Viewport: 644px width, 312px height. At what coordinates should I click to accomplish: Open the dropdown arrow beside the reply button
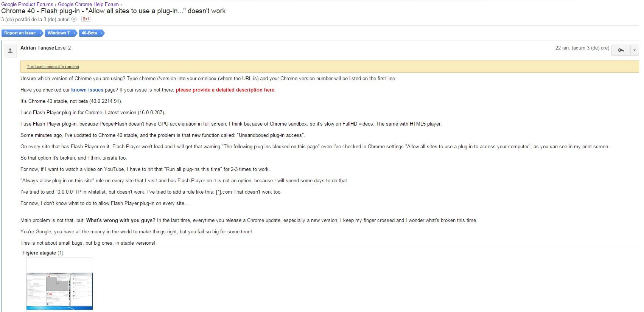pos(635,50)
